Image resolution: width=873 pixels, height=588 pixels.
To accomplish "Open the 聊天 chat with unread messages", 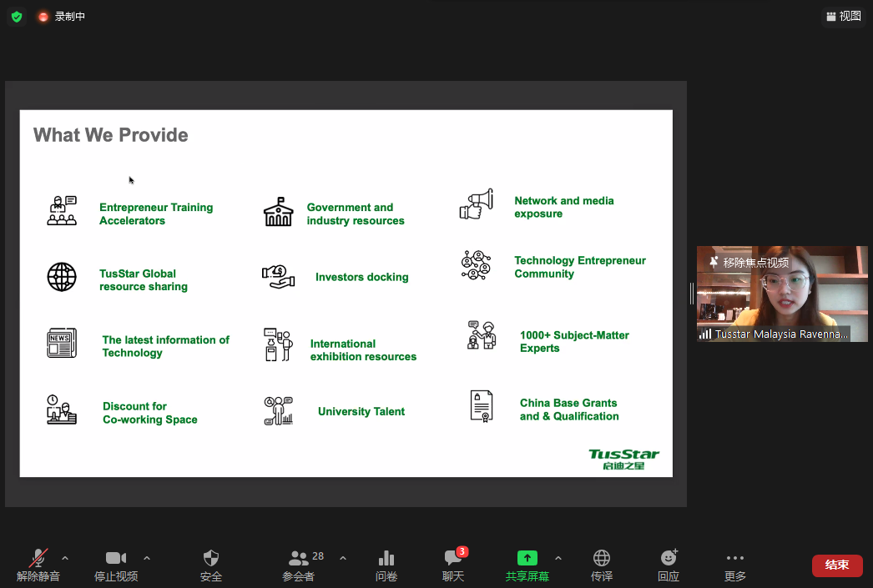I will 453,565.
